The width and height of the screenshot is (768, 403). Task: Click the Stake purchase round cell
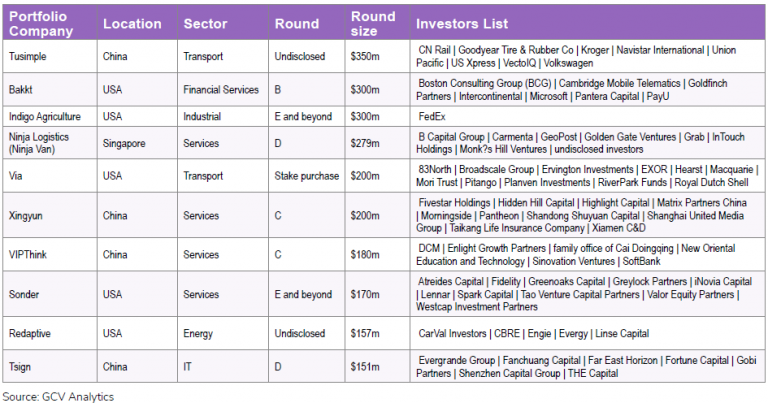pyautogui.click(x=307, y=175)
